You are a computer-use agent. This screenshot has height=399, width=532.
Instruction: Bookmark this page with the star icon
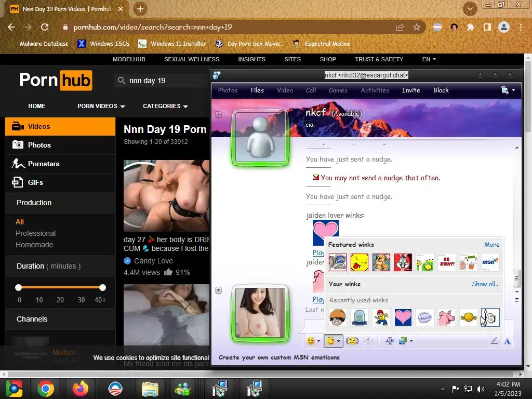(417, 27)
